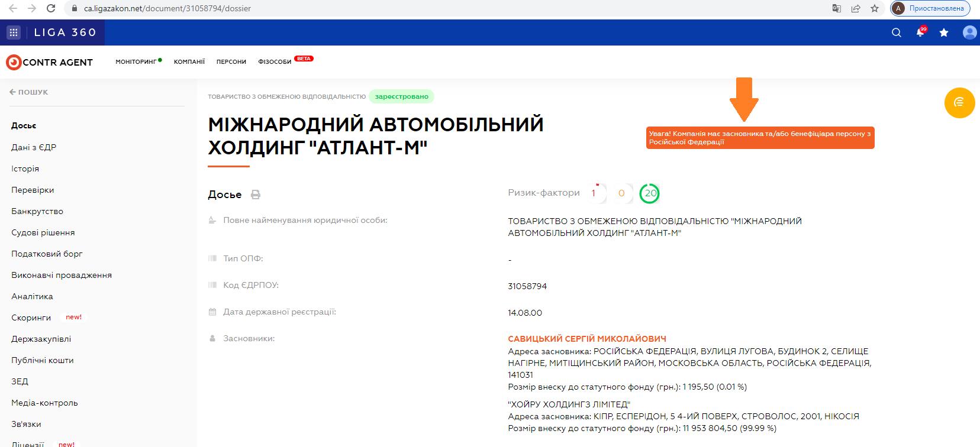Open Перевірки in the sidebar
Viewport: 980px width, 447px height.
click(33, 190)
